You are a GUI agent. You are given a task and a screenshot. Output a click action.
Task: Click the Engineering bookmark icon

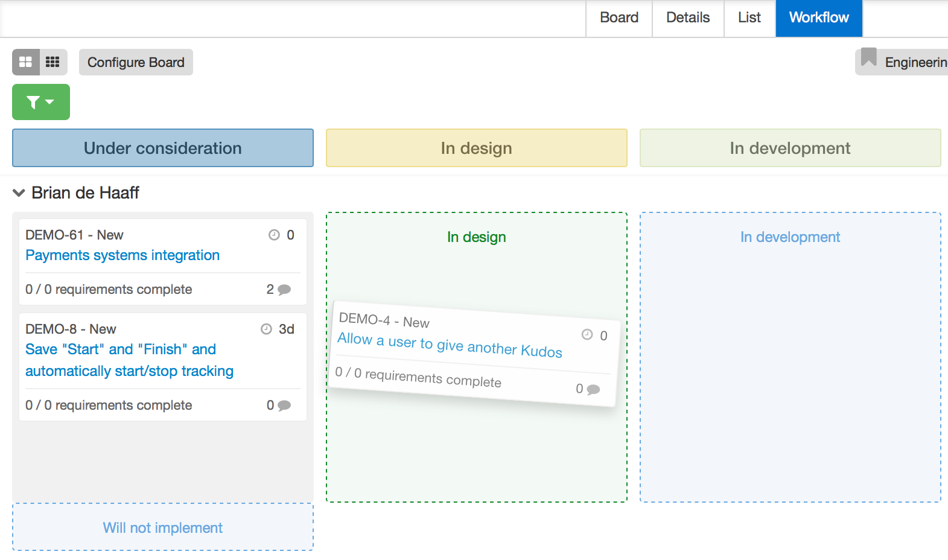coord(869,57)
